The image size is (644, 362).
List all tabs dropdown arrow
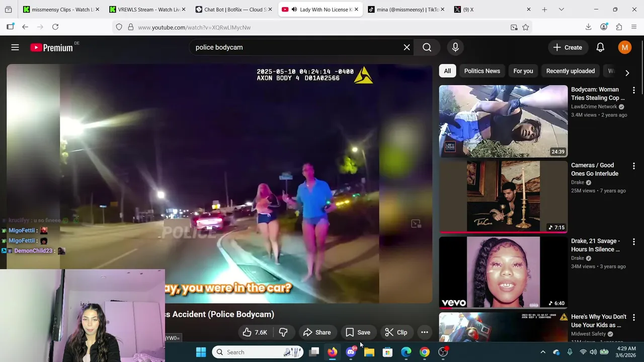tap(561, 10)
